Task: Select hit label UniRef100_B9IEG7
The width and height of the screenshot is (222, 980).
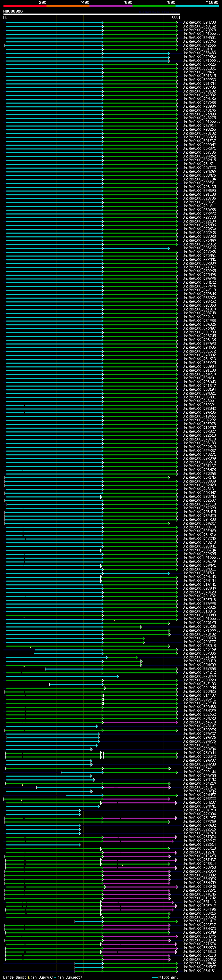Action: [199, 141]
